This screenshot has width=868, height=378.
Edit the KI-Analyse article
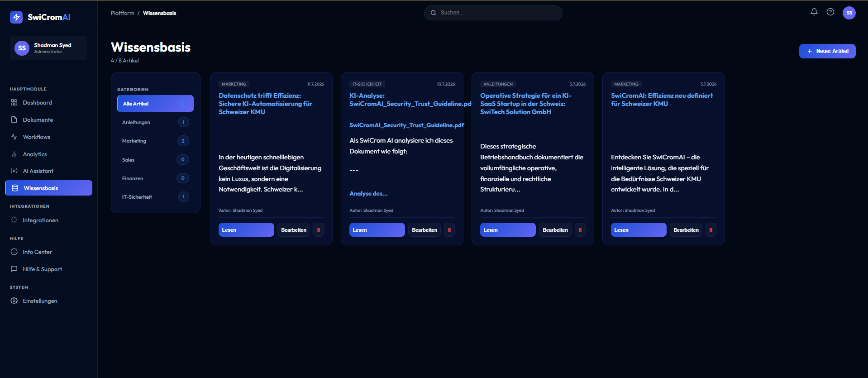pyautogui.click(x=424, y=230)
